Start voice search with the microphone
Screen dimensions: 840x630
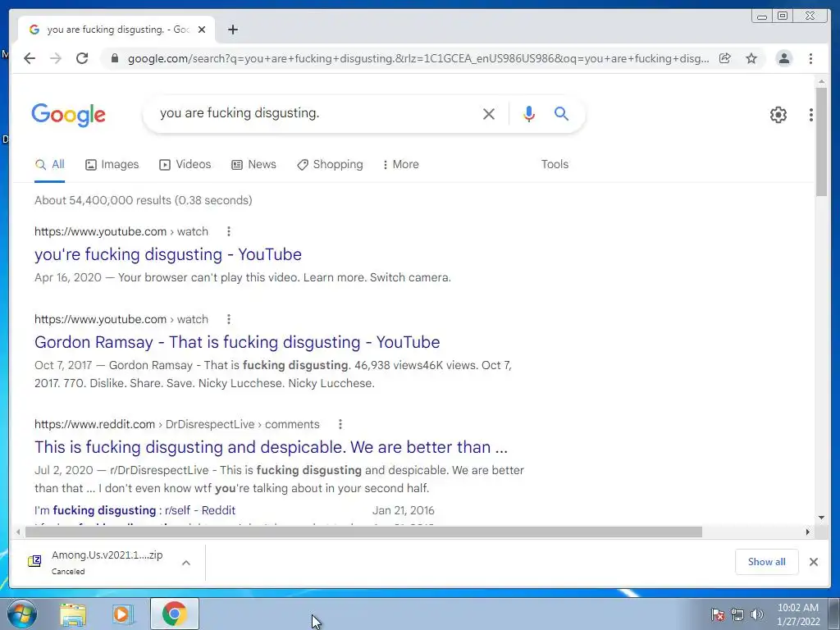[x=529, y=113]
